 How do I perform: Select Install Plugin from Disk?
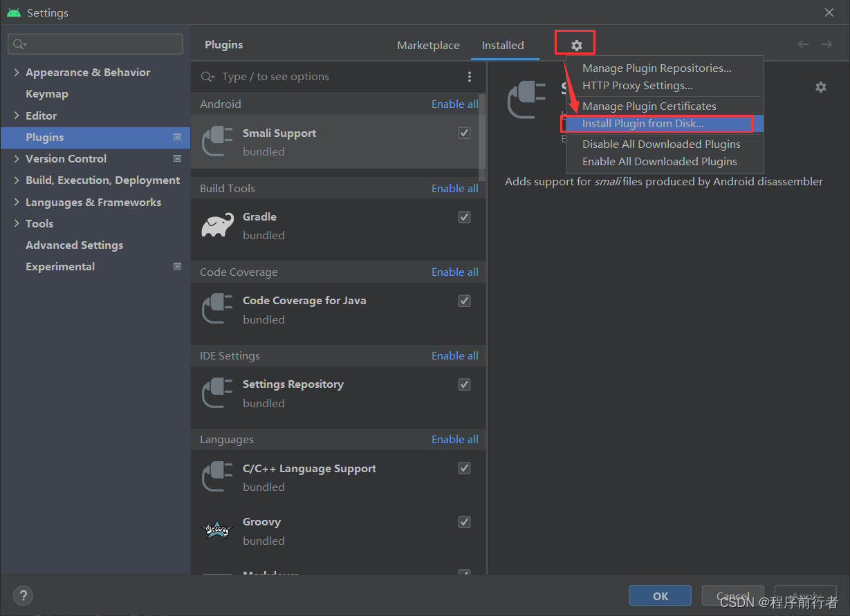tap(665, 124)
